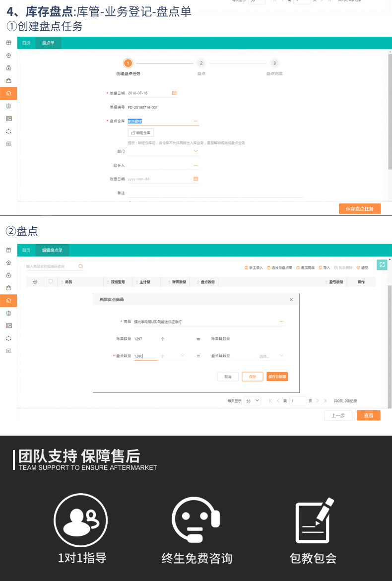Select the 盘点单 tab
The image size is (392, 581).
click(48, 43)
